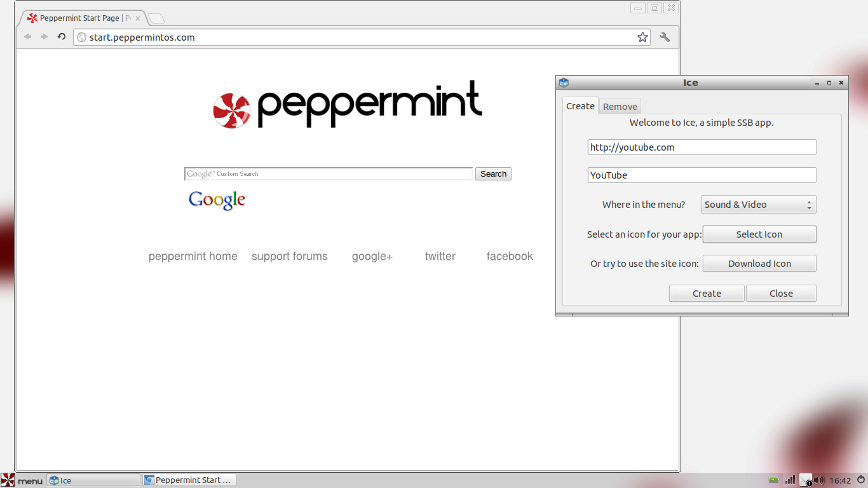868x488 pixels.
Task: Select the Peppermint Start Page browser tab
Action: [x=83, y=18]
